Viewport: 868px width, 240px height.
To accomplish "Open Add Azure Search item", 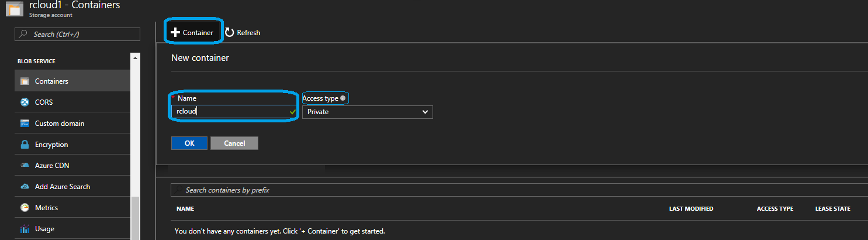I will click(72, 187).
